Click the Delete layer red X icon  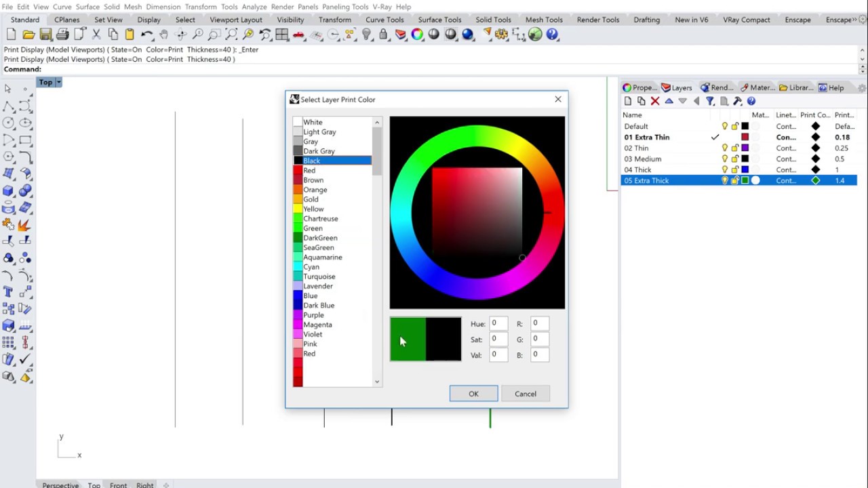click(x=655, y=101)
